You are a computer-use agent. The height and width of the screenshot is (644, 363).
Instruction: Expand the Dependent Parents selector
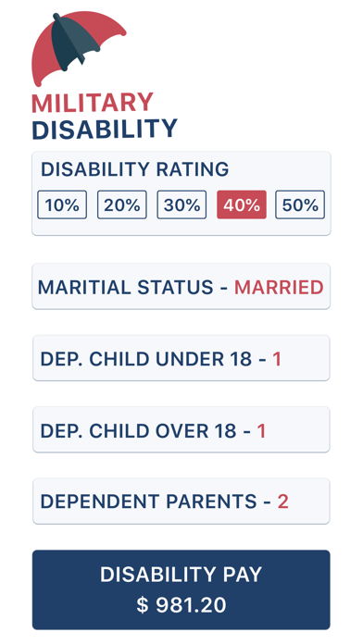coord(181,502)
